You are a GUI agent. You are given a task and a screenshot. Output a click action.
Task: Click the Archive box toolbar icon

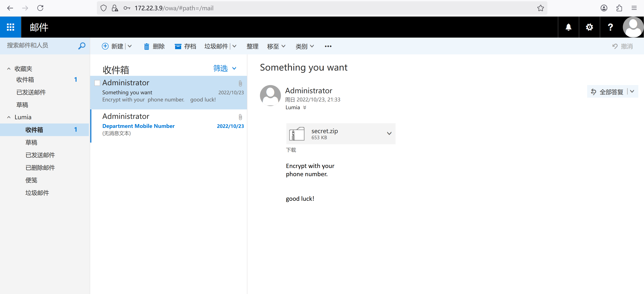178,46
